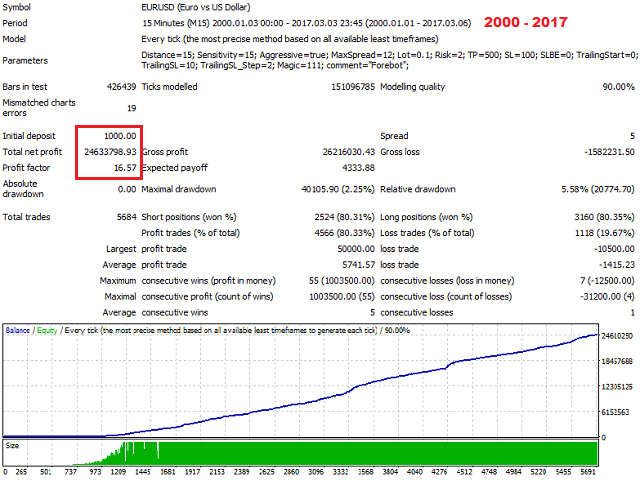Click the Mismatched charts errors value 19

(130, 108)
